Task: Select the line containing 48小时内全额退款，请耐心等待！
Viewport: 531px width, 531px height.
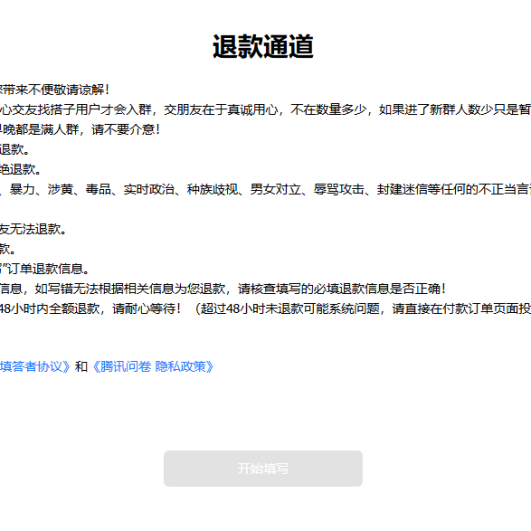Action: coord(266,309)
